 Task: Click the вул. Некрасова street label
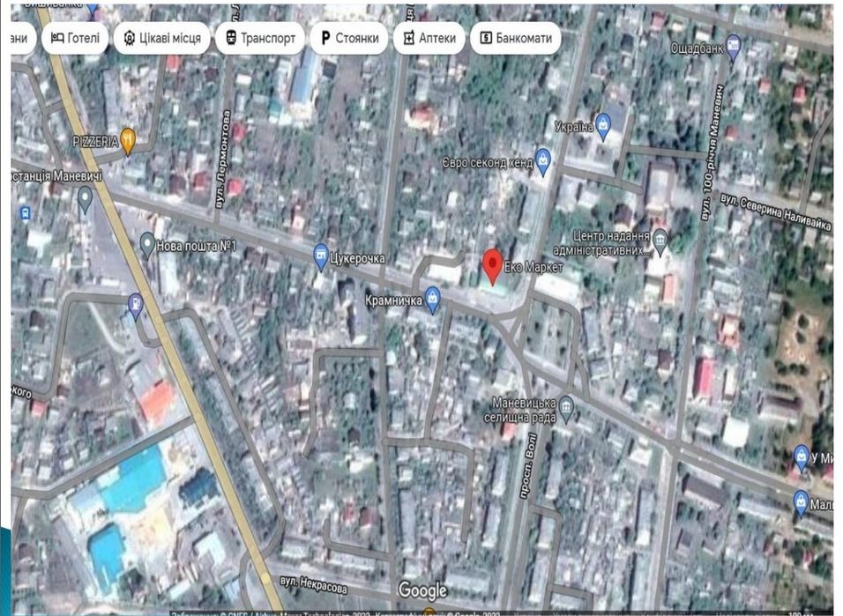pyautogui.click(x=313, y=585)
